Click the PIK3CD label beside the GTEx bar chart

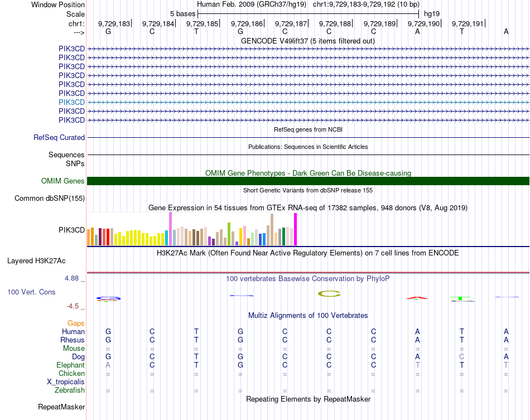71,230
